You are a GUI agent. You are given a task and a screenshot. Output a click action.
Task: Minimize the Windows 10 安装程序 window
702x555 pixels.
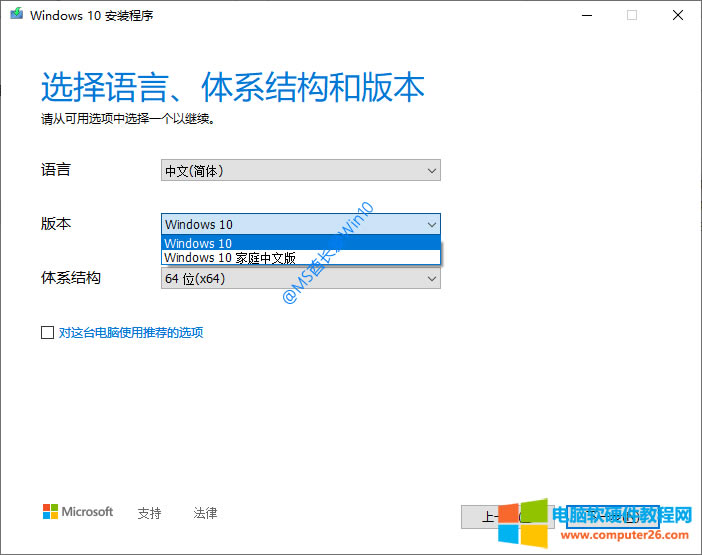coord(587,15)
